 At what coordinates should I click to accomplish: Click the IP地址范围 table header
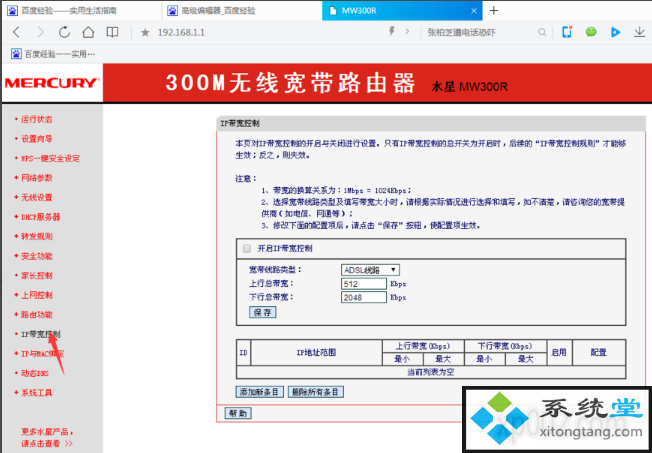[x=316, y=353]
